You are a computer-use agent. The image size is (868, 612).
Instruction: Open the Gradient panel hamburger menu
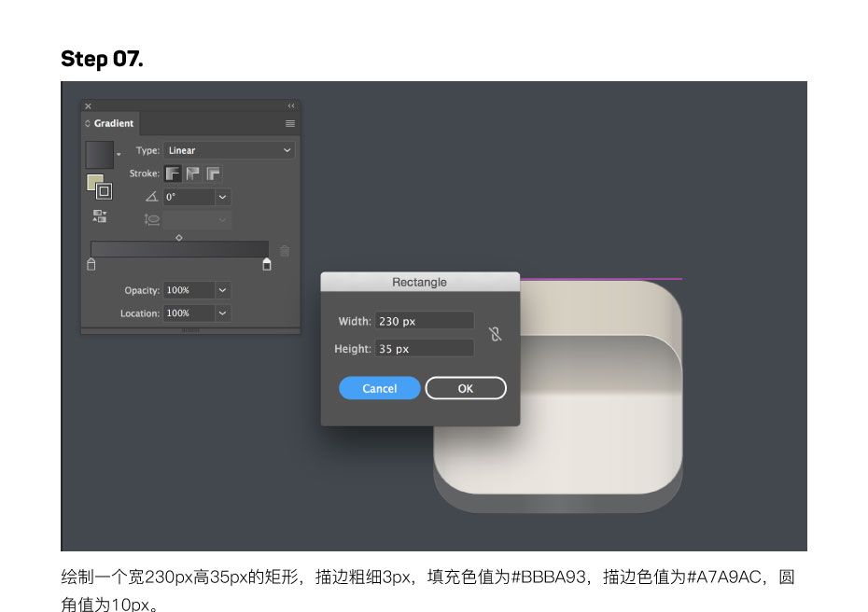pos(290,123)
